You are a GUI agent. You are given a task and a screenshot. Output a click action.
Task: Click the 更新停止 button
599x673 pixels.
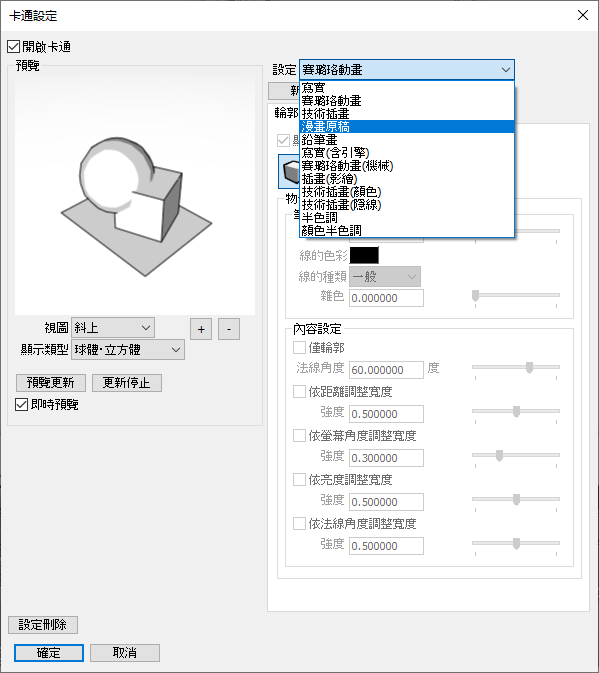[x=127, y=382]
